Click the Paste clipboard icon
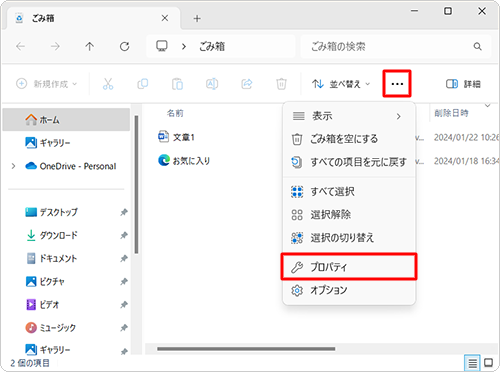 pyautogui.click(x=177, y=84)
